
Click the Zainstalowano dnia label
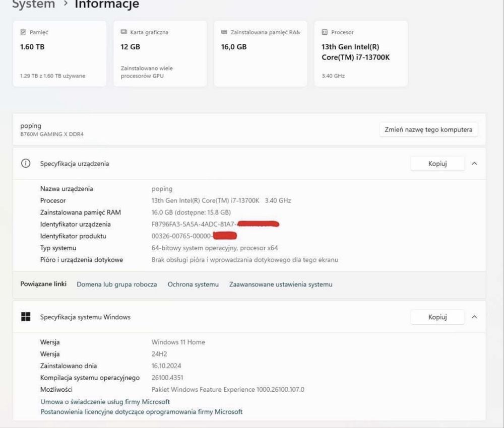click(69, 366)
